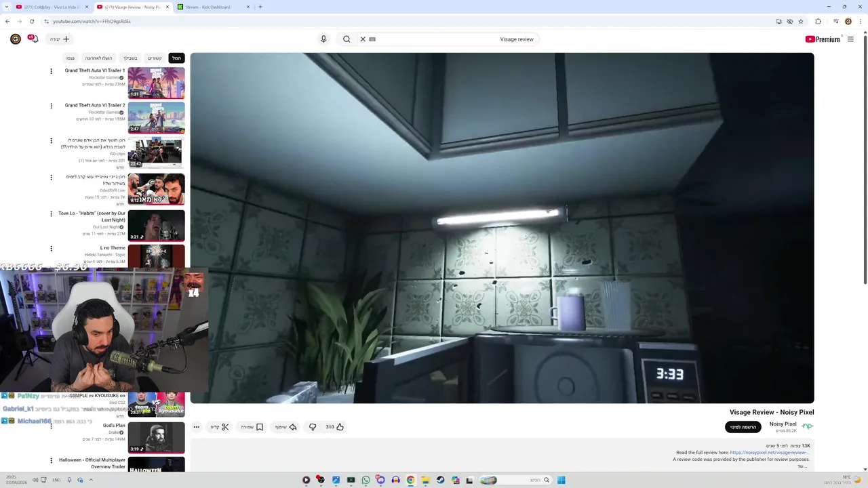Open Tove Lo Habits cover thumbnail
868x488 pixels.
click(156, 225)
